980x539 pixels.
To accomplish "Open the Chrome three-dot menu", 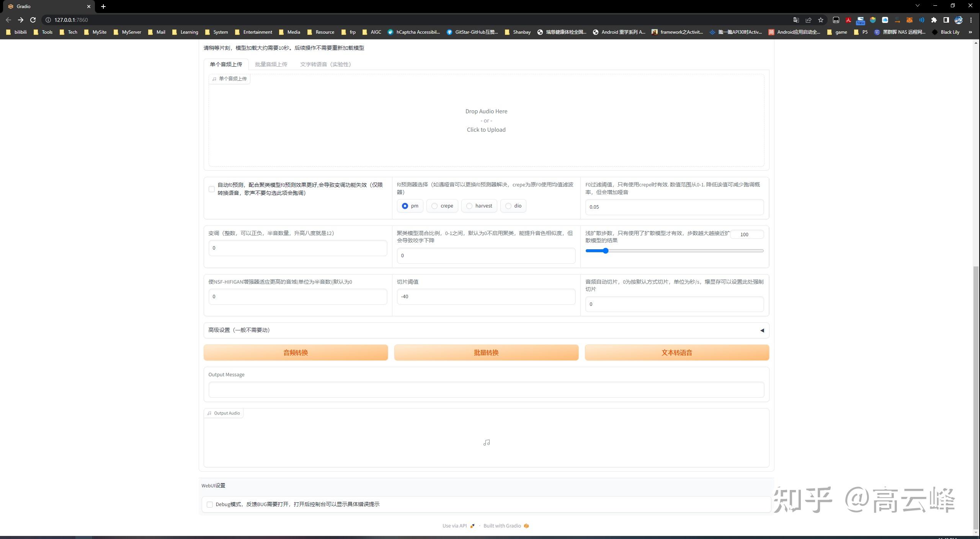I will click(x=971, y=20).
